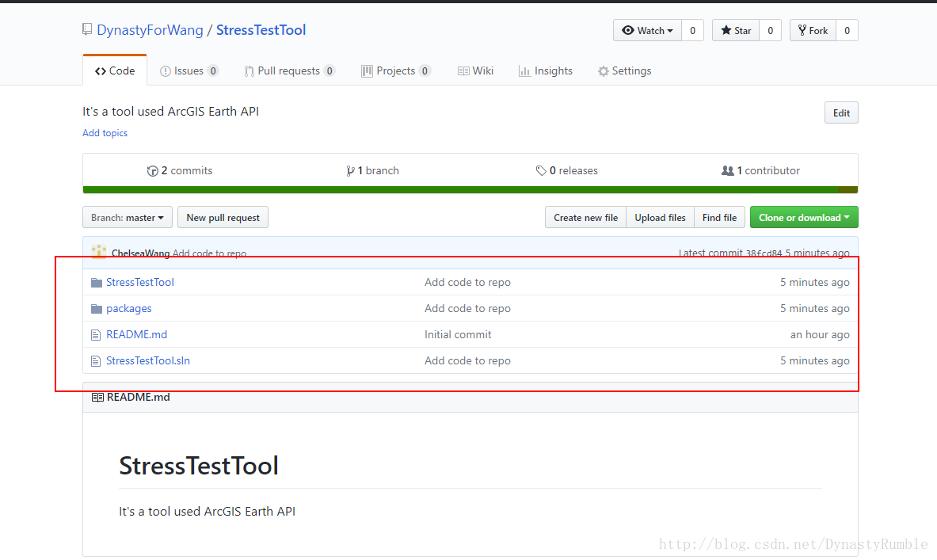Switch to the Insights tab
Screen dimensions: 937x560
(x=546, y=70)
